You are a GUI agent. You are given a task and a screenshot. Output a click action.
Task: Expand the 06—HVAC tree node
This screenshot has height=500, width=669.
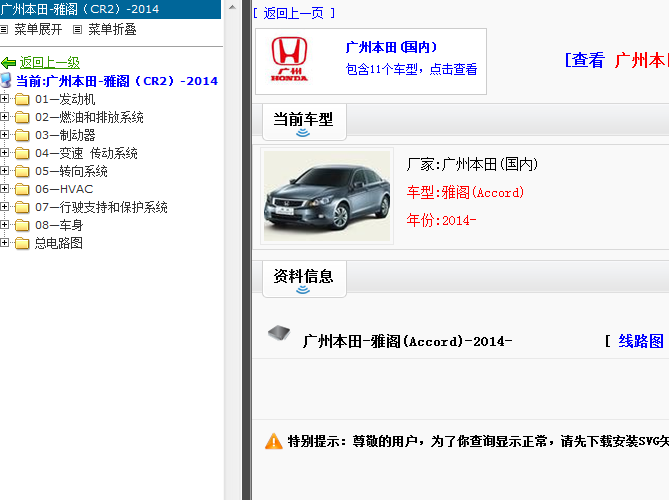pyautogui.click(x=4, y=189)
